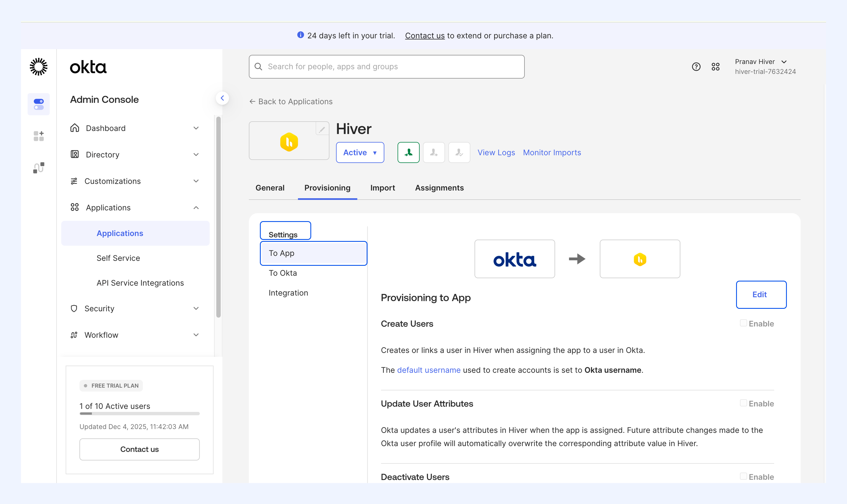Click the back arrow beside Back to Applications
847x504 pixels.
tap(252, 101)
